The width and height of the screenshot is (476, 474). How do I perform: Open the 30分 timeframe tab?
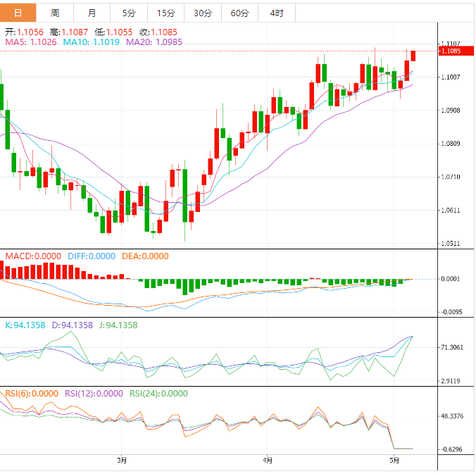[202, 13]
